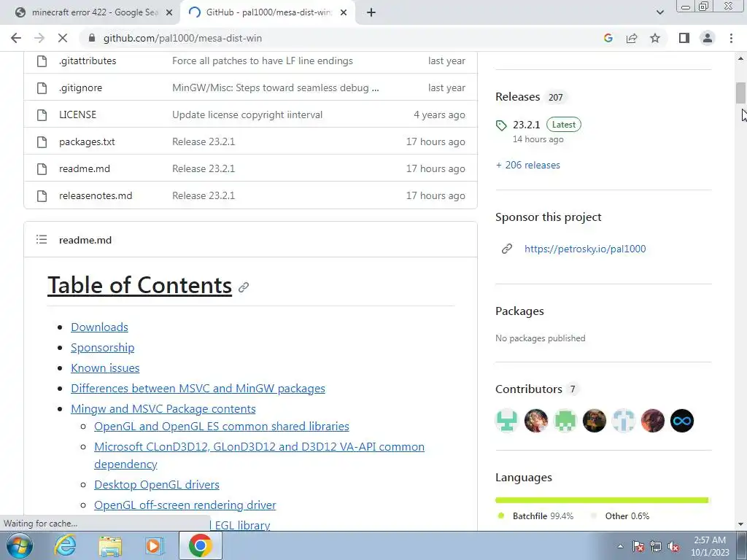Screen dimensions: 747x560
Task: Open the Microsoft CLonD3D12 common dependency link
Action: 259,455
